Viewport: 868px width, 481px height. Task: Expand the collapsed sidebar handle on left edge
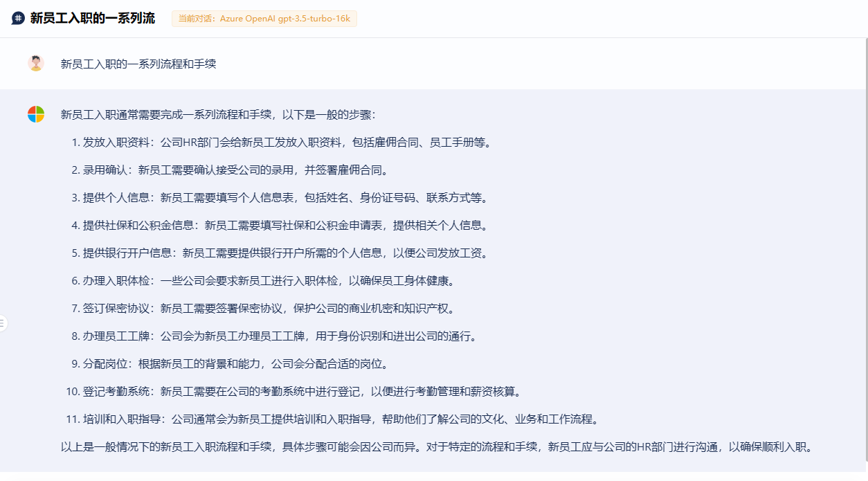point(3,323)
